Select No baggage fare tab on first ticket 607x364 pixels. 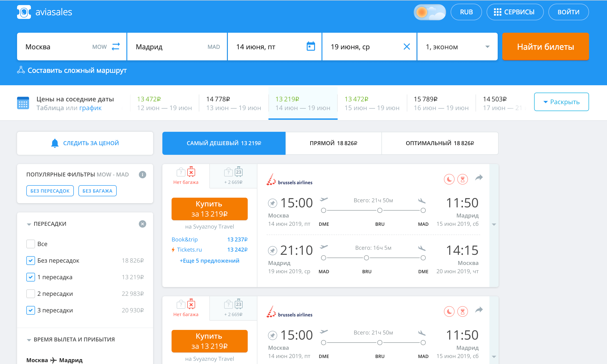pos(186,176)
